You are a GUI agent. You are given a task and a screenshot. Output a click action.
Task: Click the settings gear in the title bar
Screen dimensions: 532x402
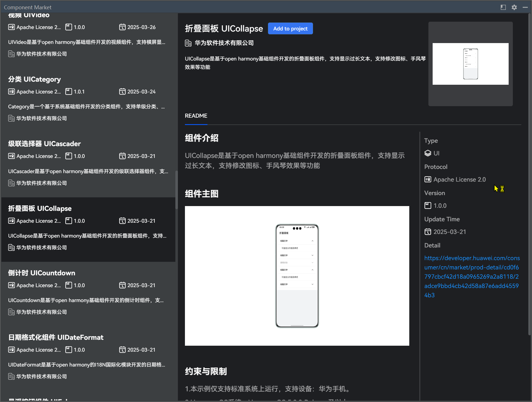pyautogui.click(x=514, y=7)
